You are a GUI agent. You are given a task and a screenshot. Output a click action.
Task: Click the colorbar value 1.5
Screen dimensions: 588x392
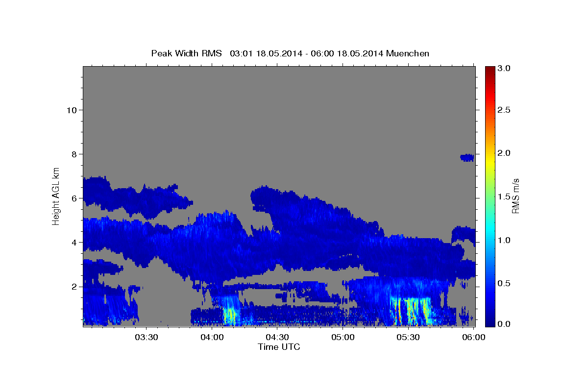pyautogui.click(x=504, y=196)
